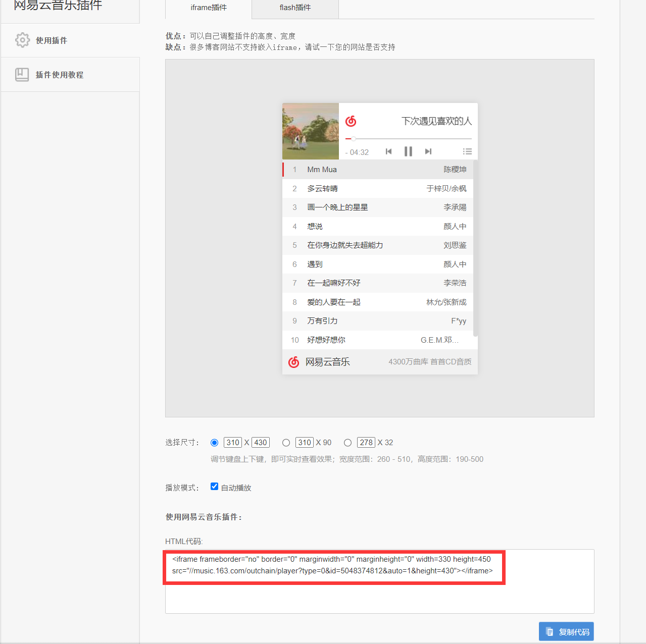Switch to the iframe插件 tab
Image resolution: width=646 pixels, height=644 pixels.
click(209, 8)
